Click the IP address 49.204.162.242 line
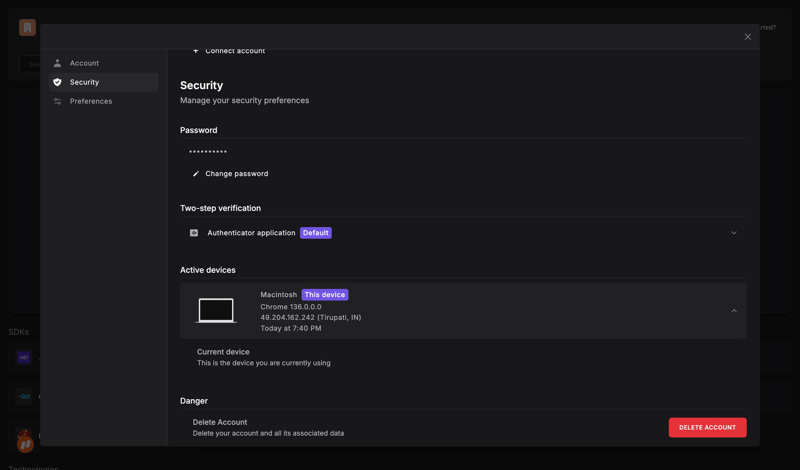The image size is (800, 470). 311,317
